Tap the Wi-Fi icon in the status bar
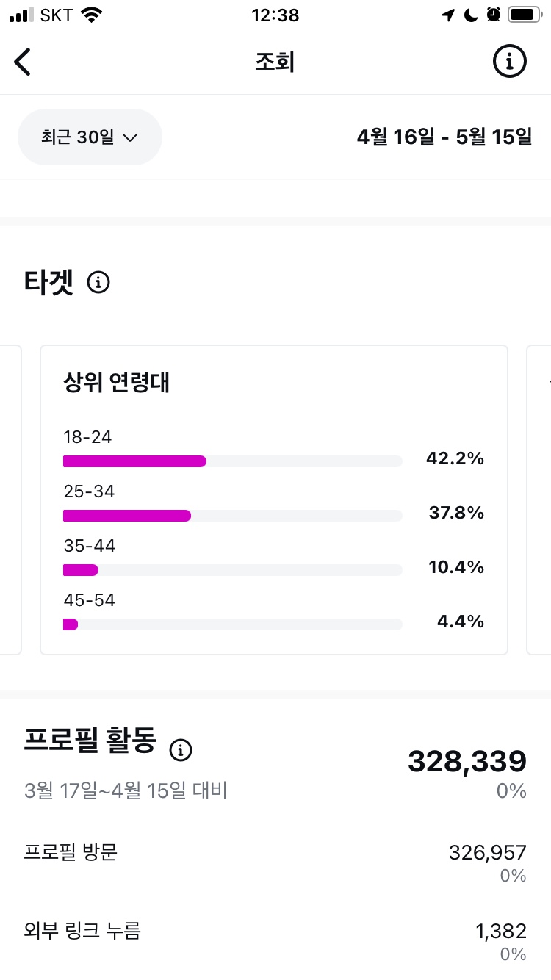The image size is (551, 980). point(92,15)
